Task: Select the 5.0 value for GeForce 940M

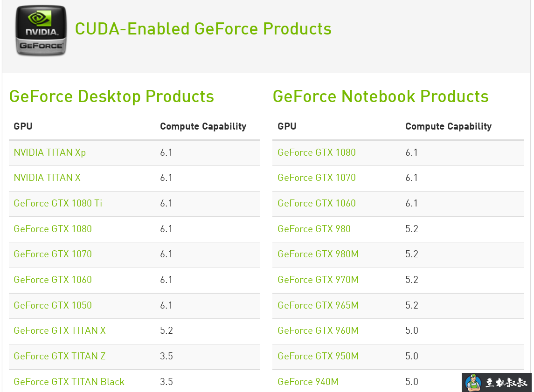Action: coord(412,382)
